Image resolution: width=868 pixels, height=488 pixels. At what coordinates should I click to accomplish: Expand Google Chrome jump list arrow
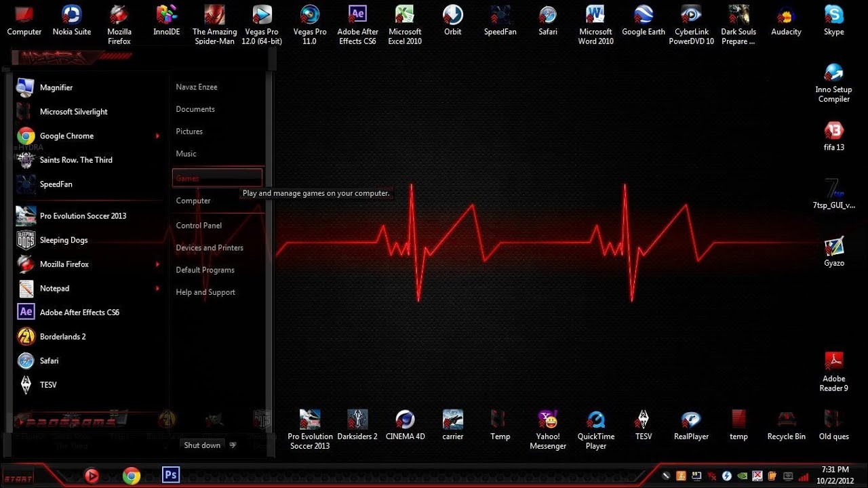(x=157, y=136)
